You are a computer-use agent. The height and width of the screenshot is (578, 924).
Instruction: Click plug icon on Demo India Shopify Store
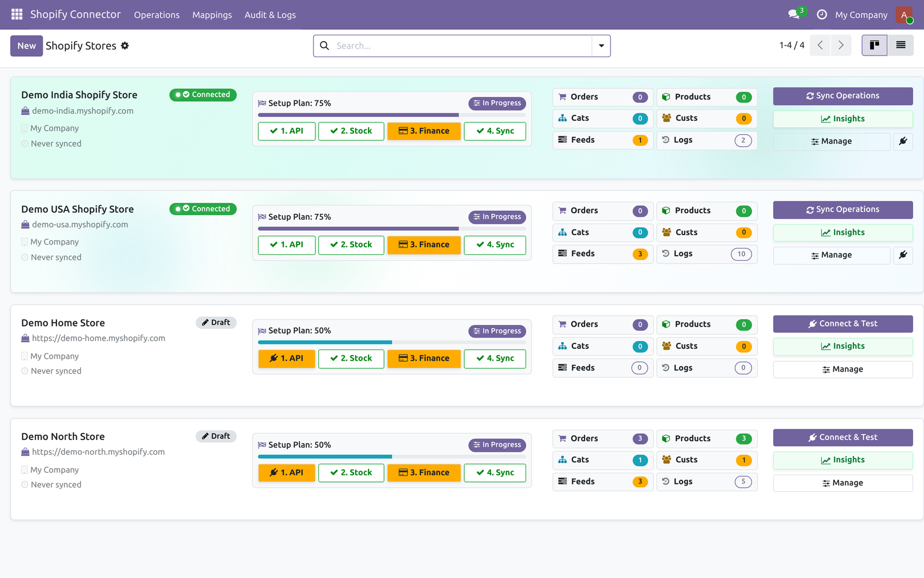coord(903,141)
